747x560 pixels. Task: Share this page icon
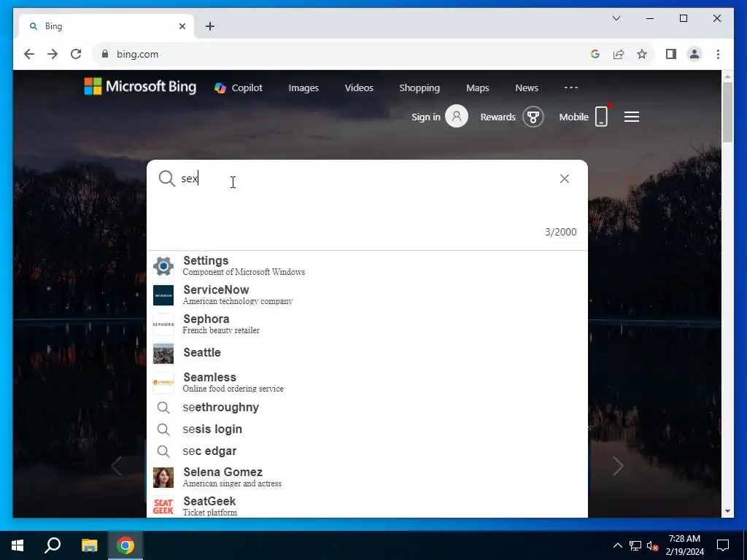point(619,54)
